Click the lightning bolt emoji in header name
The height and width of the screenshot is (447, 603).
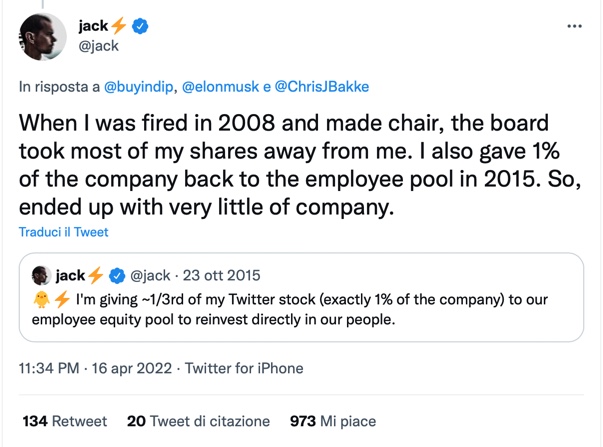click(120, 26)
